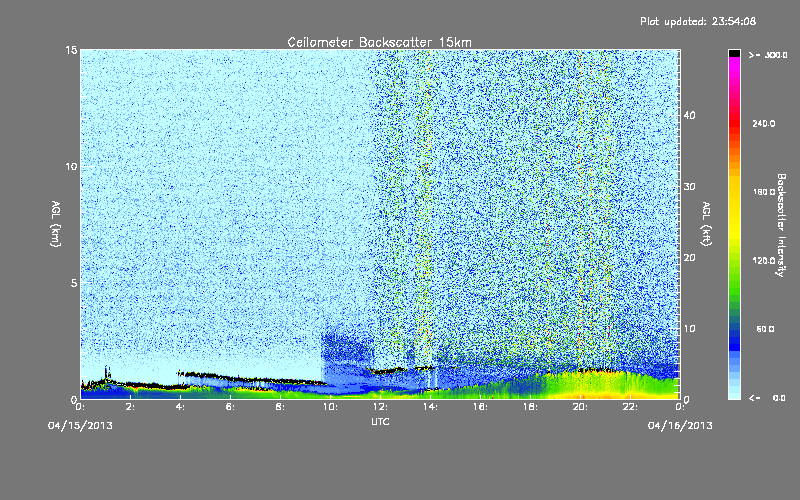The width and height of the screenshot is (800, 500).
Task: Click the "40" tick on the kft axis
Action: pos(689,115)
